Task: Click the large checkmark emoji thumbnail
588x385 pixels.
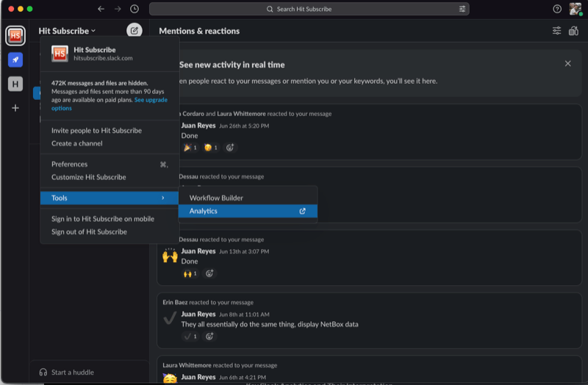Action: 170,319
